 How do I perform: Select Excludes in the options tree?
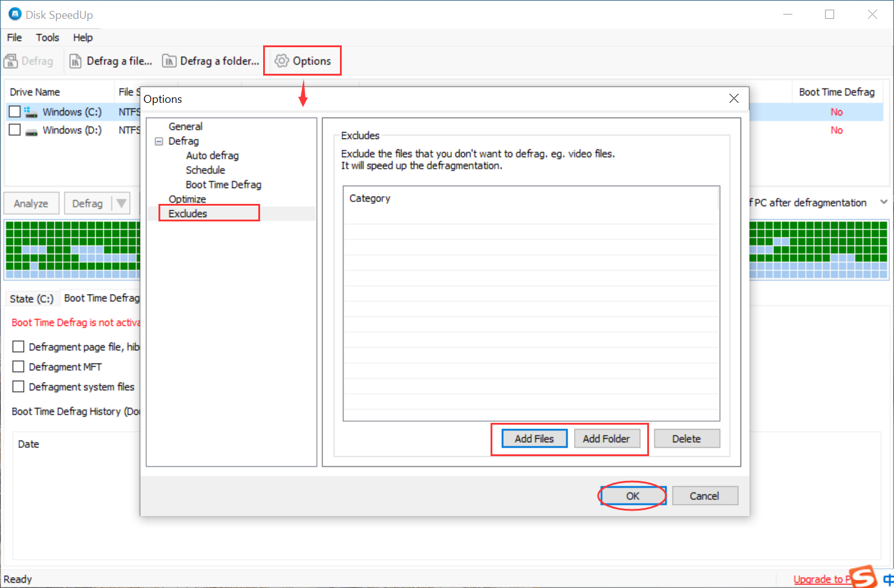[188, 213]
